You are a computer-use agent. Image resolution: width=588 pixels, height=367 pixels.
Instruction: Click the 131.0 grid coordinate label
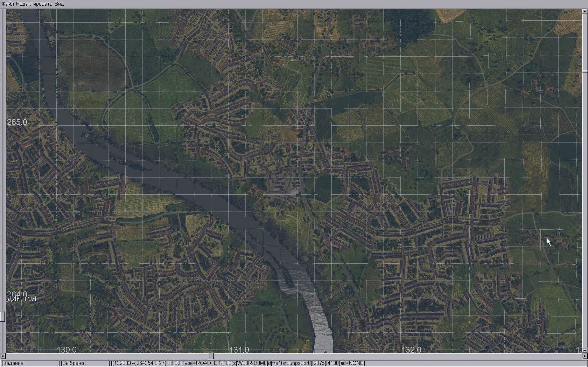(x=239, y=349)
